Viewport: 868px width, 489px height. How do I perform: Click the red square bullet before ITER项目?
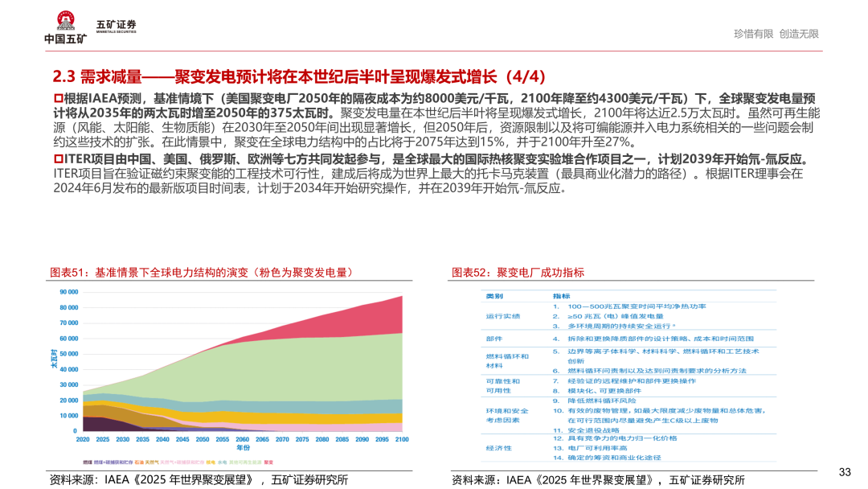click(57, 158)
